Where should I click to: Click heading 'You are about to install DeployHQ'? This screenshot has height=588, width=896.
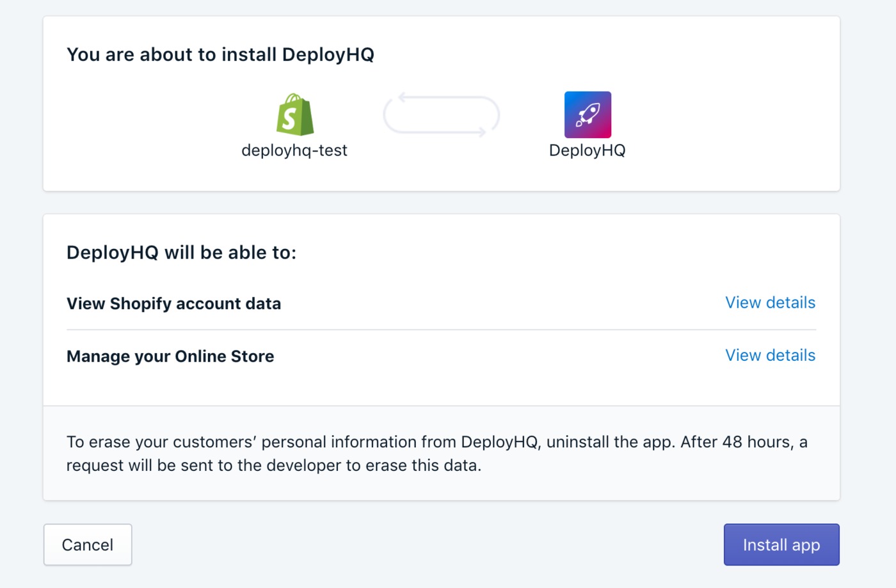pos(220,54)
